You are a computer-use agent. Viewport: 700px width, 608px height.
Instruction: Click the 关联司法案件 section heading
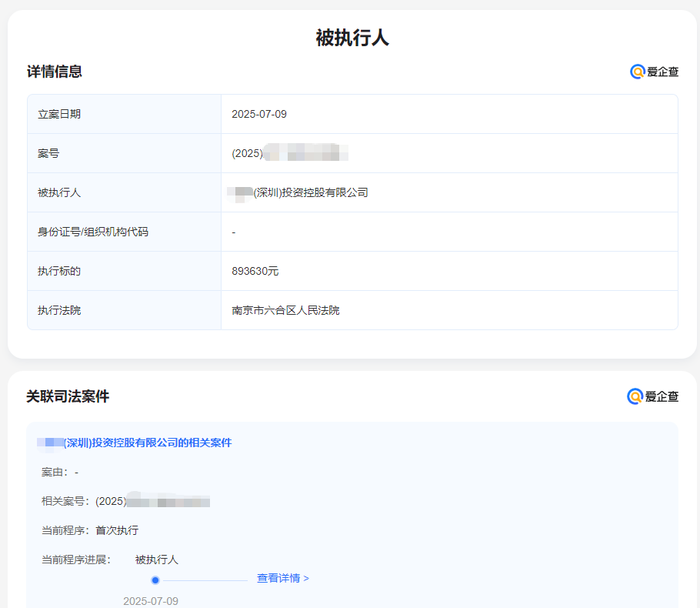click(68, 396)
